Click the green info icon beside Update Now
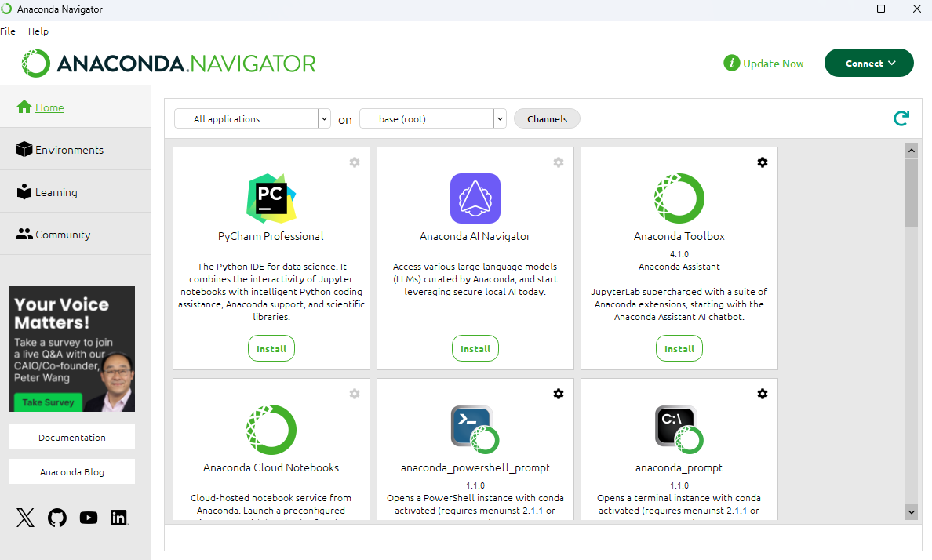The height and width of the screenshot is (560, 932). click(731, 63)
